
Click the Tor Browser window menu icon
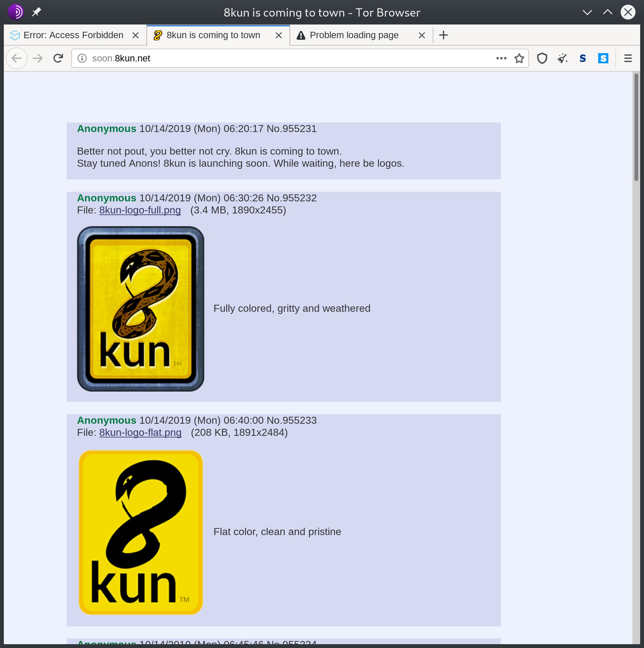pyautogui.click(x=16, y=12)
